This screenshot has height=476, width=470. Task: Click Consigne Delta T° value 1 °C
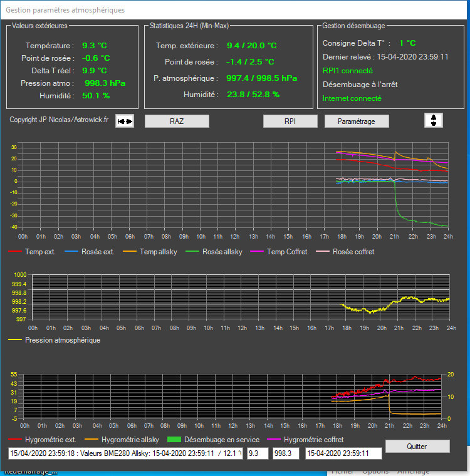tap(407, 43)
